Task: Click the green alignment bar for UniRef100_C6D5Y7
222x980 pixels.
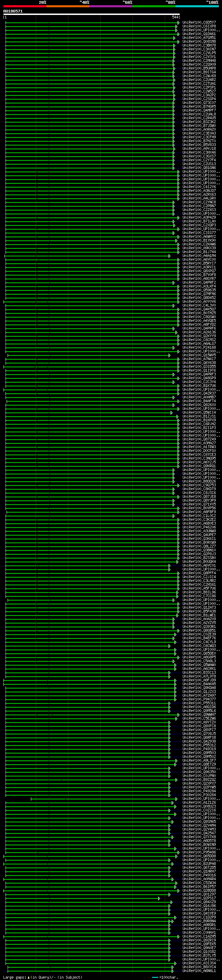Action: [x=92, y=23]
